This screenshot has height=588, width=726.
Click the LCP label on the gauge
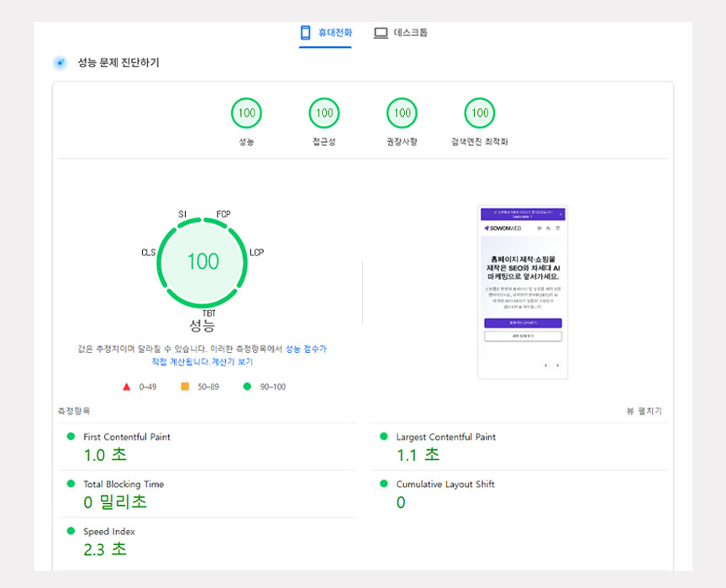tap(256, 252)
